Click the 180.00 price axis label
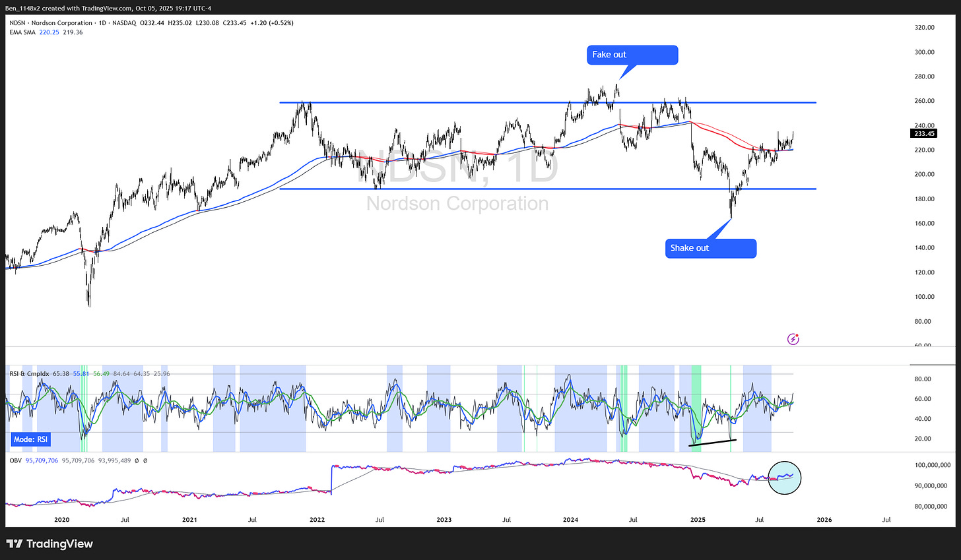Image resolution: width=961 pixels, height=560 pixels. 925,199
